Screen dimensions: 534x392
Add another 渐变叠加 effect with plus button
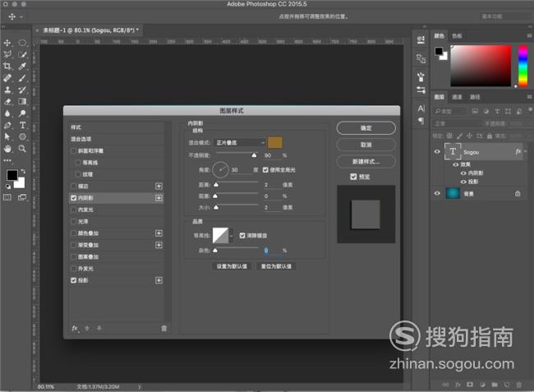pos(159,245)
